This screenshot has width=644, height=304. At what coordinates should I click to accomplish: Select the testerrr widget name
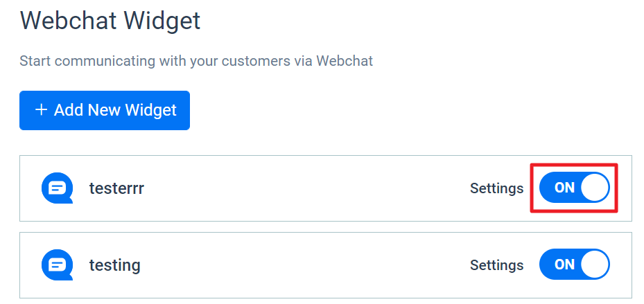click(116, 188)
